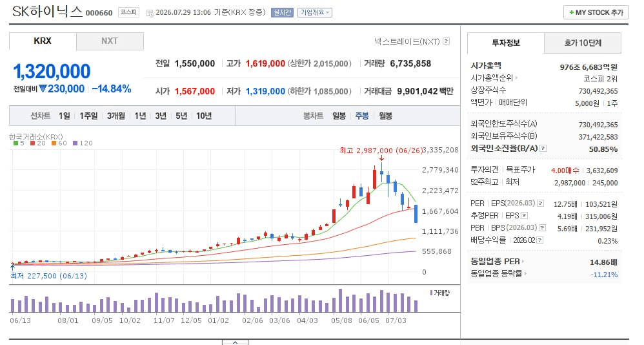Viewport: 644px width, 345px height.
Task: Select the 일봉 daily candle chart option
Action: (x=339, y=116)
